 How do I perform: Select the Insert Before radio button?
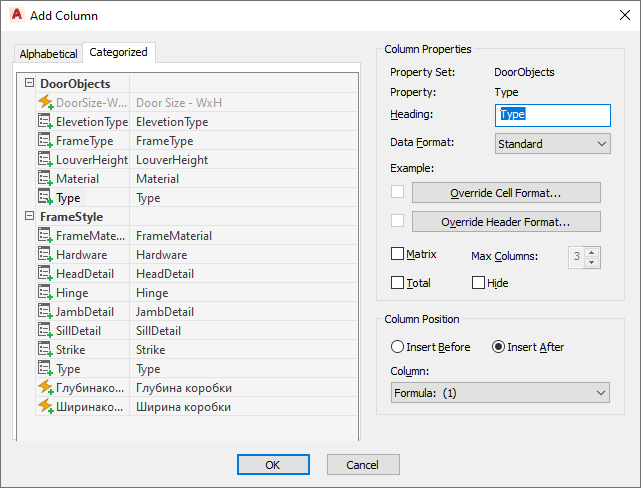(398, 347)
